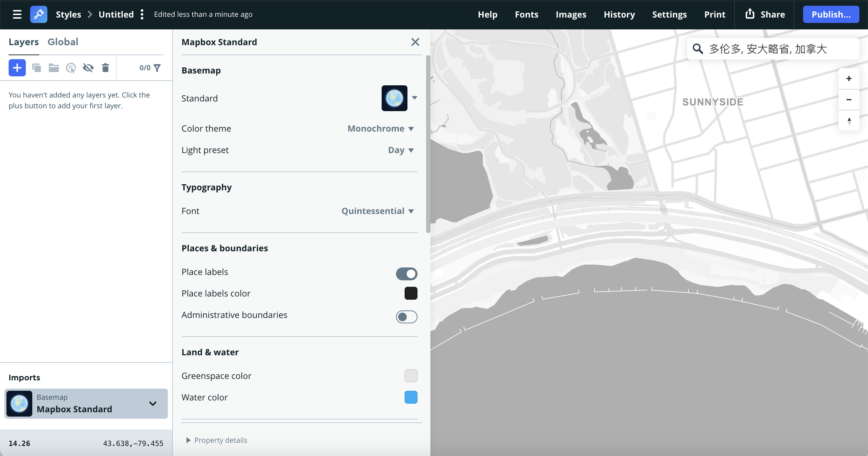Zoom in on the map
This screenshot has width=868, height=456.
pos(849,79)
